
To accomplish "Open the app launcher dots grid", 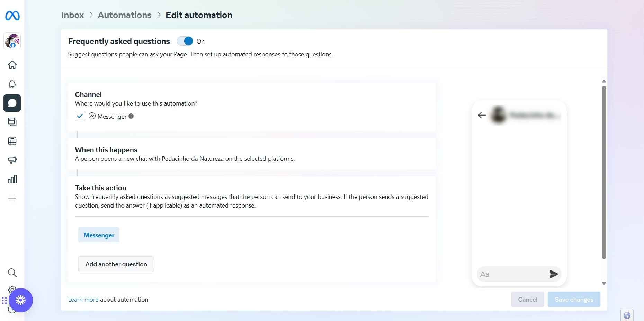I will point(4,300).
